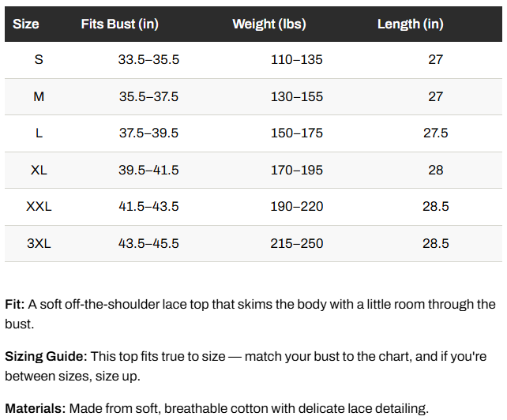Select the L size row label
This screenshot has height=420, width=507.
click(x=39, y=133)
